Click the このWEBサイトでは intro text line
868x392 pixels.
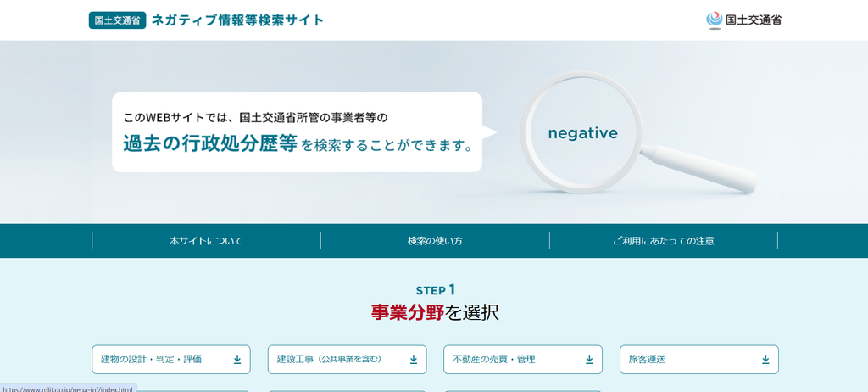pos(256,118)
